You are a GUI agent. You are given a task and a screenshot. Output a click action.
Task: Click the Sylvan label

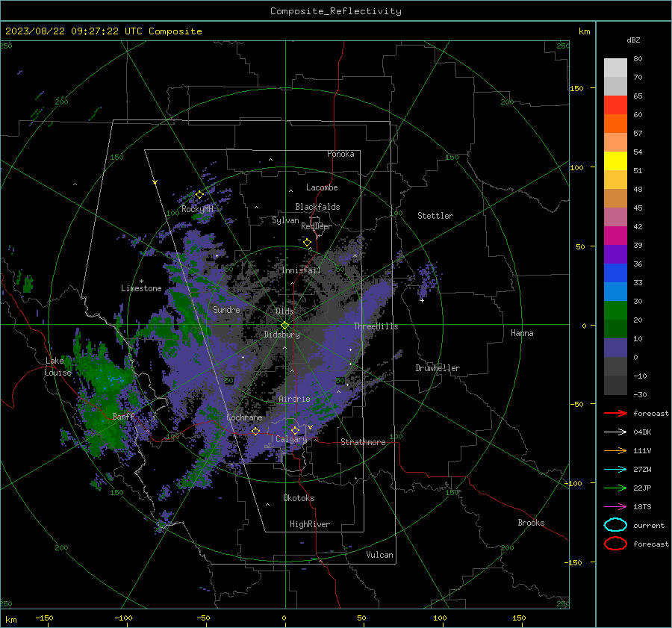tap(285, 220)
